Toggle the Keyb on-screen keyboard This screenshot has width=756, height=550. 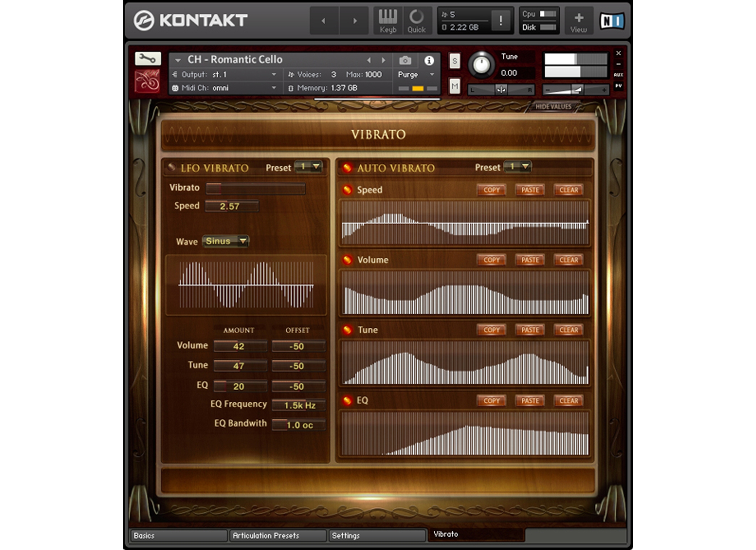(388, 21)
